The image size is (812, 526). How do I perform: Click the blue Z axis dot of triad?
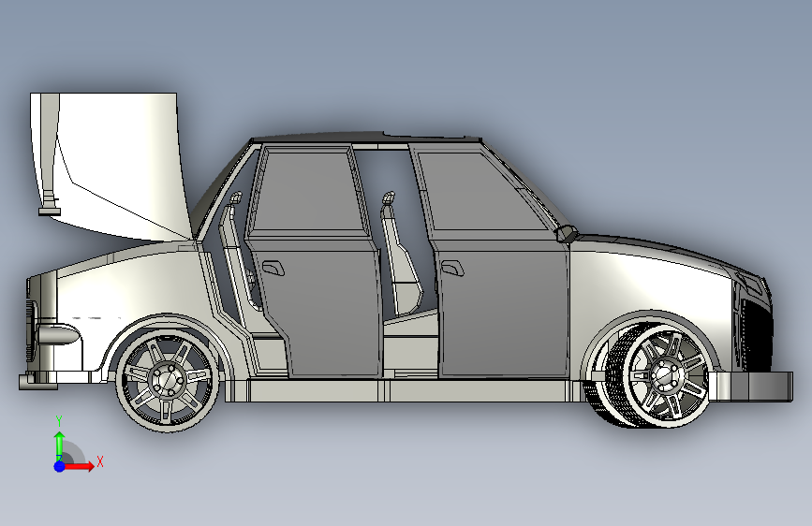click(60, 466)
